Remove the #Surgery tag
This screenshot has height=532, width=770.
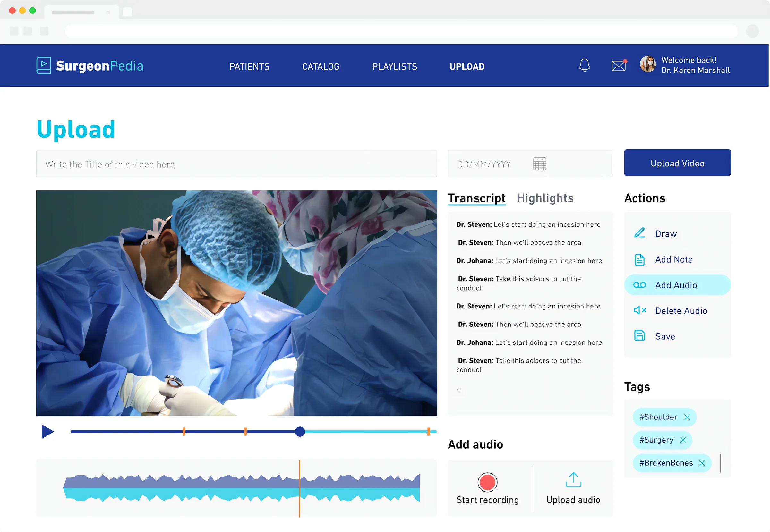tap(683, 440)
